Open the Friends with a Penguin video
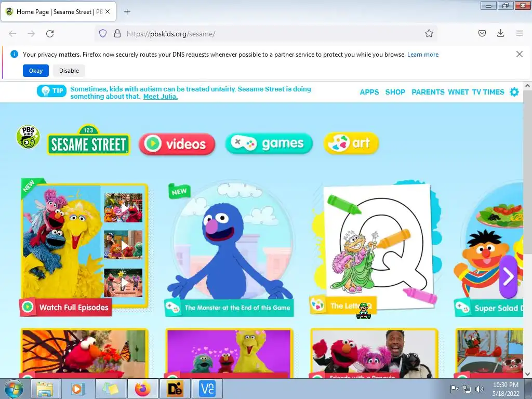 click(x=374, y=353)
